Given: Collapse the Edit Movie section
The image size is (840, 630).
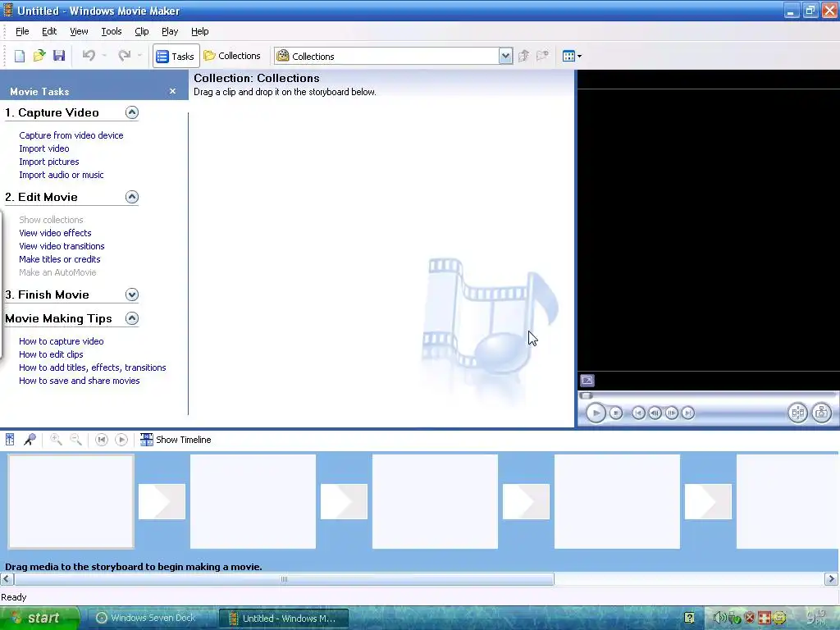Looking at the screenshot, I should coord(132,197).
